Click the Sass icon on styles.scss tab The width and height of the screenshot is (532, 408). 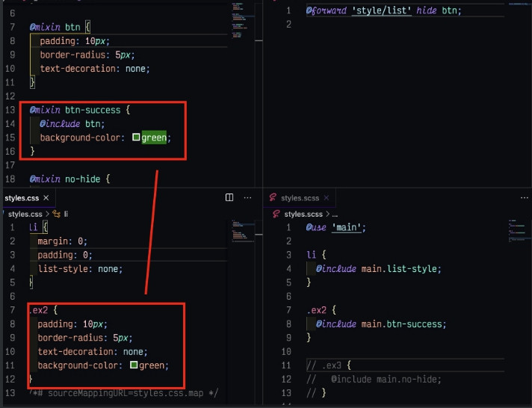click(x=273, y=197)
